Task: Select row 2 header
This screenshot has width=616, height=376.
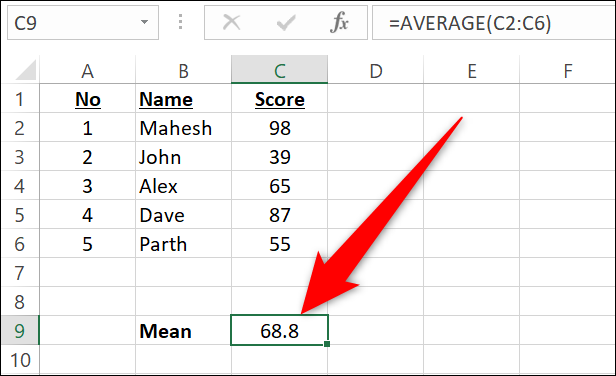Action: tap(20, 127)
